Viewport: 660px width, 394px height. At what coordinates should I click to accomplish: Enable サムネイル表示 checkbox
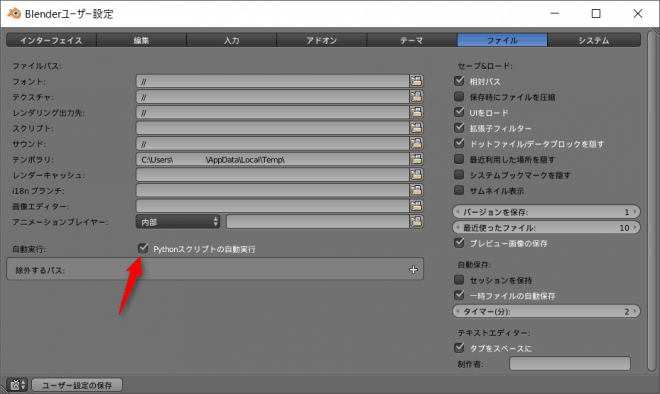tap(459, 190)
